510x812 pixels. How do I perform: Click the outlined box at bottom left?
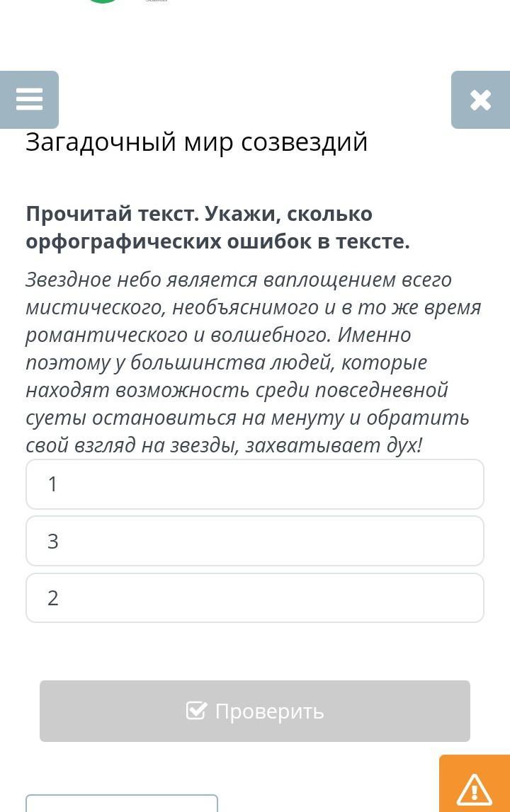click(x=122, y=804)
